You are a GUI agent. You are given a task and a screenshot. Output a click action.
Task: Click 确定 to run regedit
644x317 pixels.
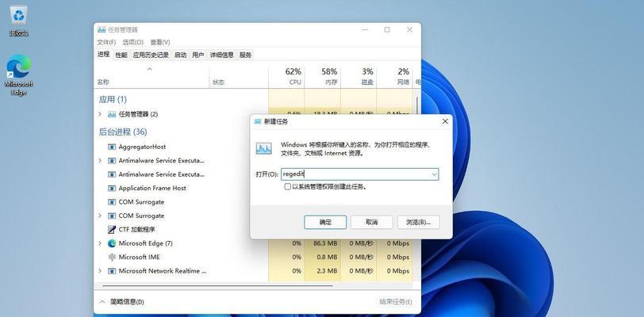(325, 222)
